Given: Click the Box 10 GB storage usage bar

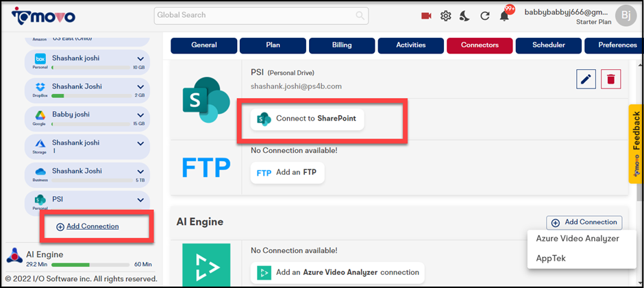Looking at the screenshot, I should (x=90, y=67).
